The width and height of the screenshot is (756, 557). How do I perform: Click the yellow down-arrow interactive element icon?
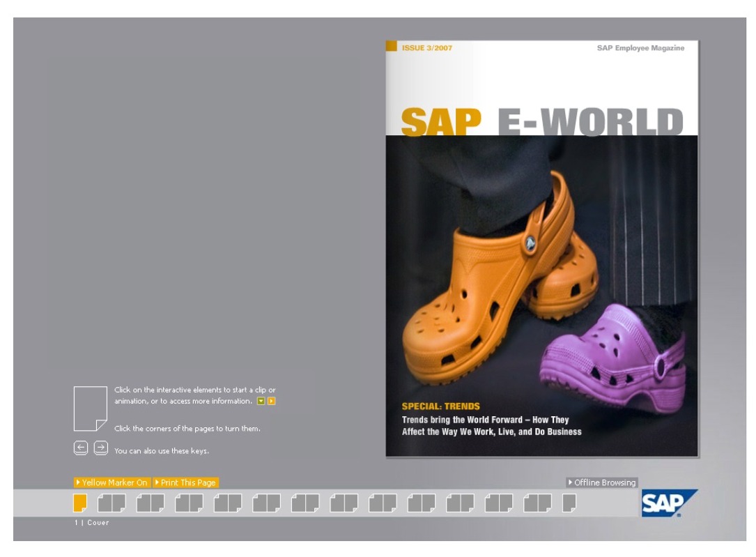pos(261,402)
